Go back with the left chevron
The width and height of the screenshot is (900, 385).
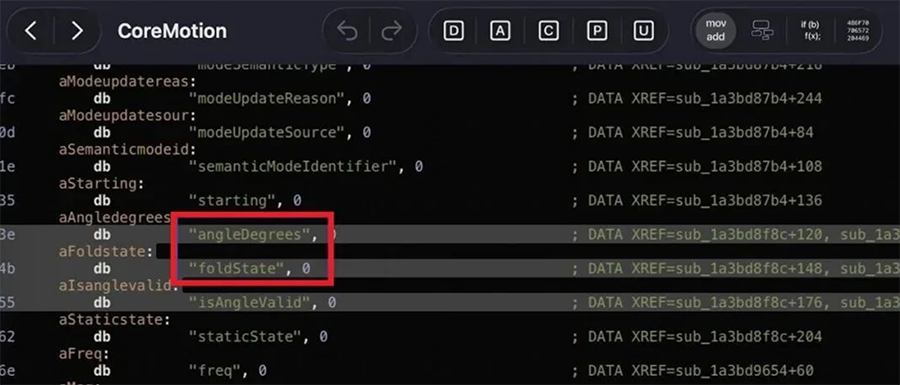[30, 31]
